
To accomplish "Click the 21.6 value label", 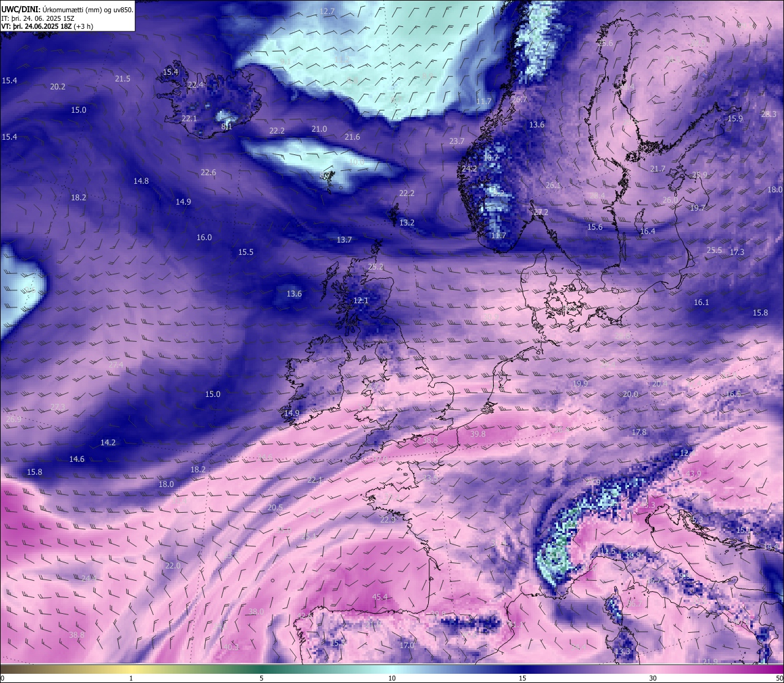I will (352, 137).
